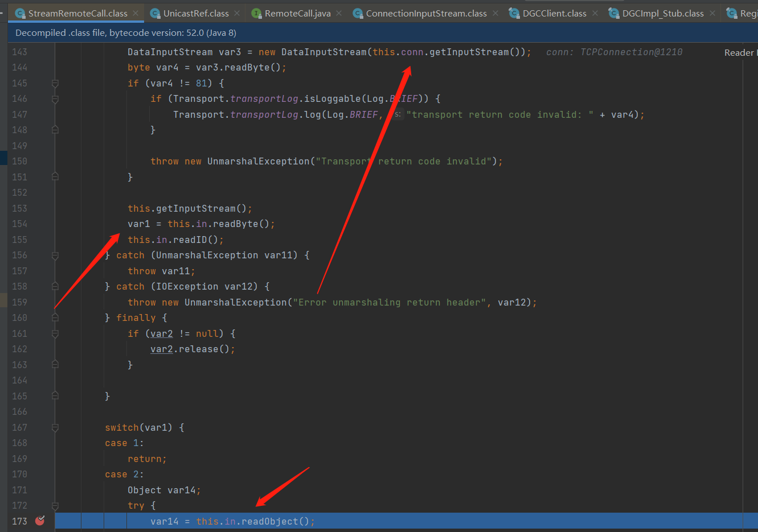Click the fold end marker at line 148
Screen dimensions: 758x532
tap(55, 130)
